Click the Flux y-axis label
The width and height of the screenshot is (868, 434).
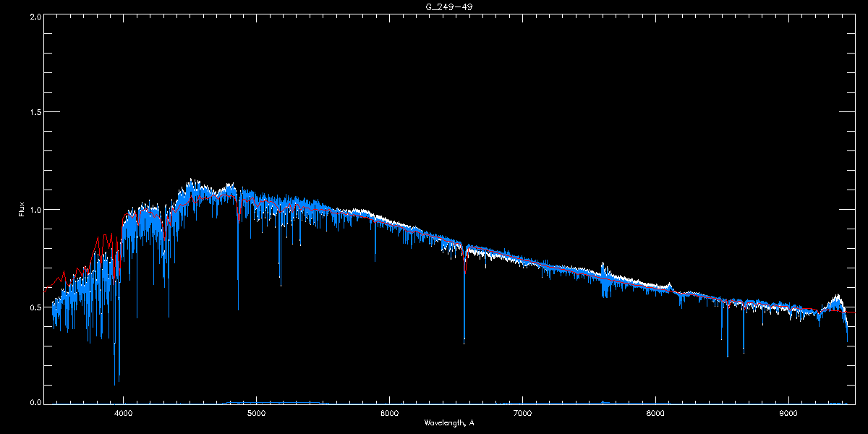[x=22, y=210]
